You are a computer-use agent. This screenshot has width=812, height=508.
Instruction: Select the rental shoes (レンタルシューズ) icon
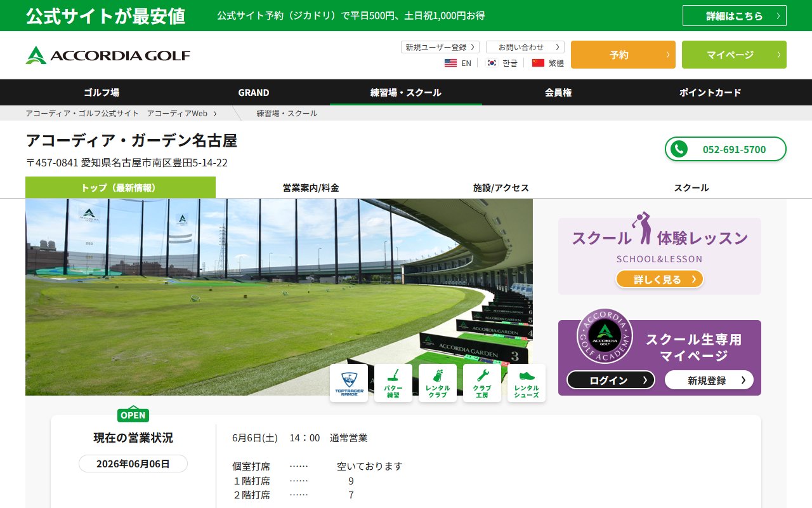[x=527, y=383]
